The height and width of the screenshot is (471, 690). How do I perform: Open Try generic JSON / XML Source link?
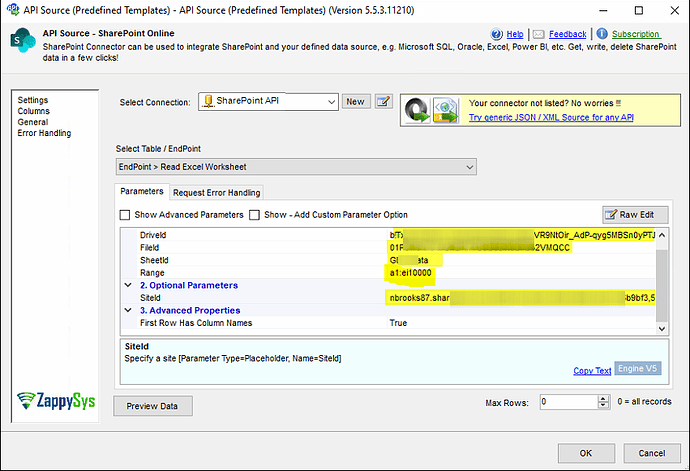[551, 117]
